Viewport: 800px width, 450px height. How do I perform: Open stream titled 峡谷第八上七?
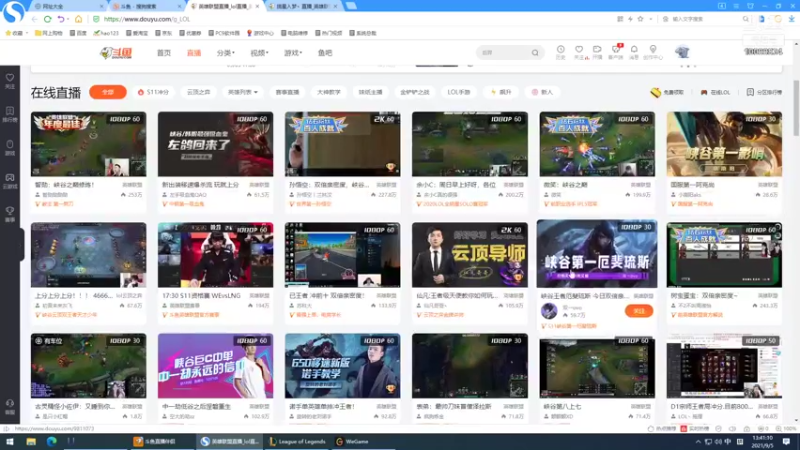coord(562,407)
